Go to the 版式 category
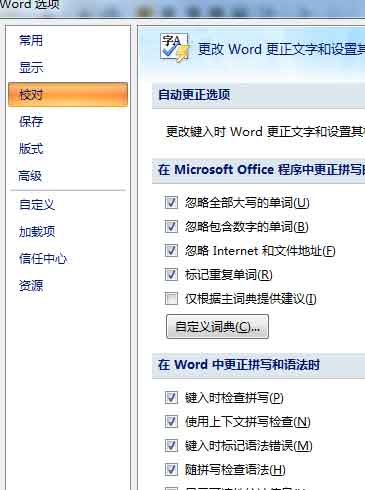The width and height of the screenshot is (365, 490). (31, 149)
